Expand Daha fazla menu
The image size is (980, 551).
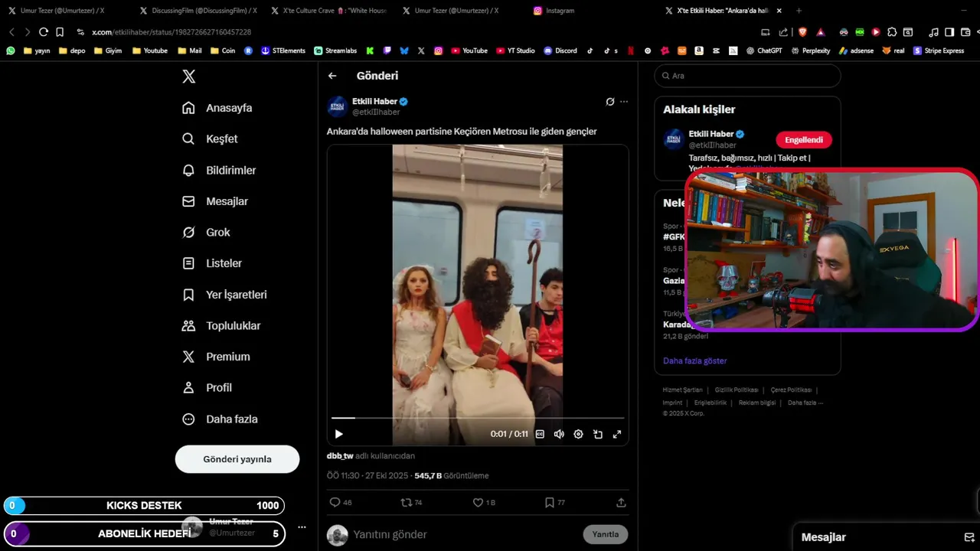[x=220, y=419]
